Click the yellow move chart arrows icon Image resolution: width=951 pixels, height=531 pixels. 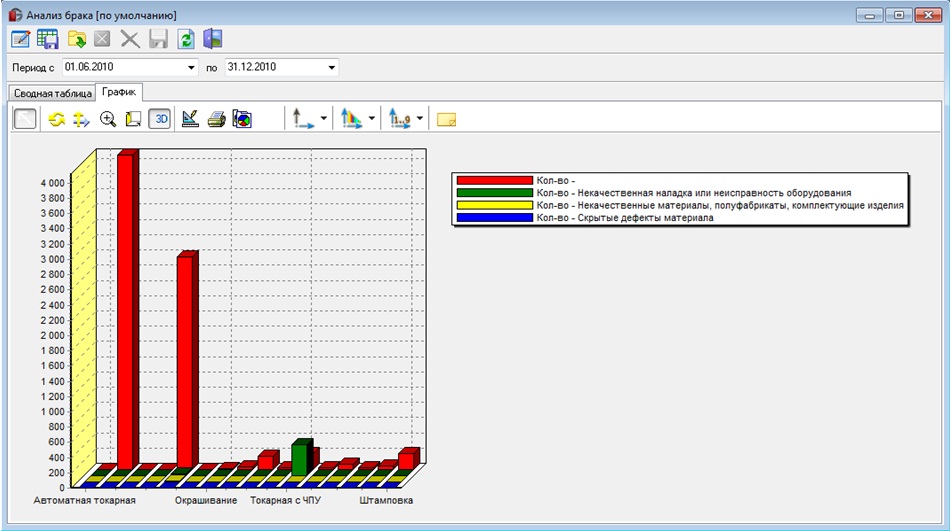(x=81, y=119)
